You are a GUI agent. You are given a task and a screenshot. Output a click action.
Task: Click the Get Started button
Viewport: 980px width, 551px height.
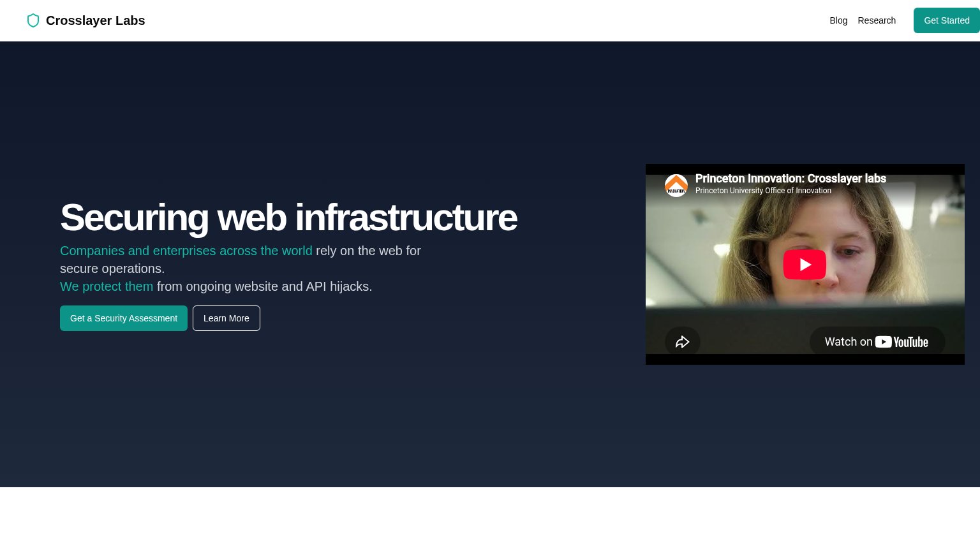tap(947, 20)
